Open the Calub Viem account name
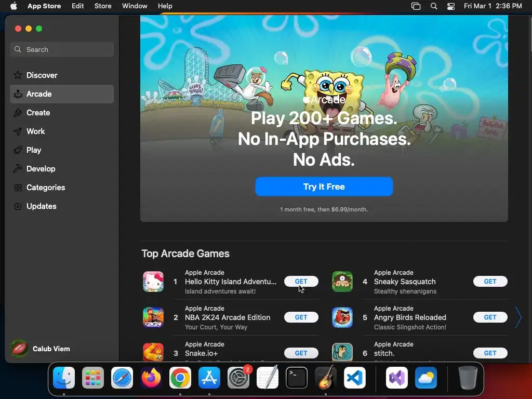This screenshot has width=532, height=399. point(51,349)
